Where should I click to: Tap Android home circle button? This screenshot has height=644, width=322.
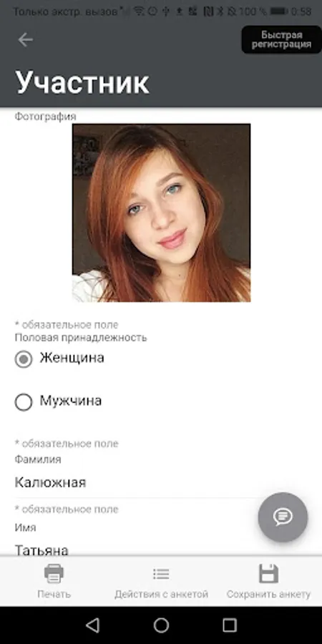point(161,625)
